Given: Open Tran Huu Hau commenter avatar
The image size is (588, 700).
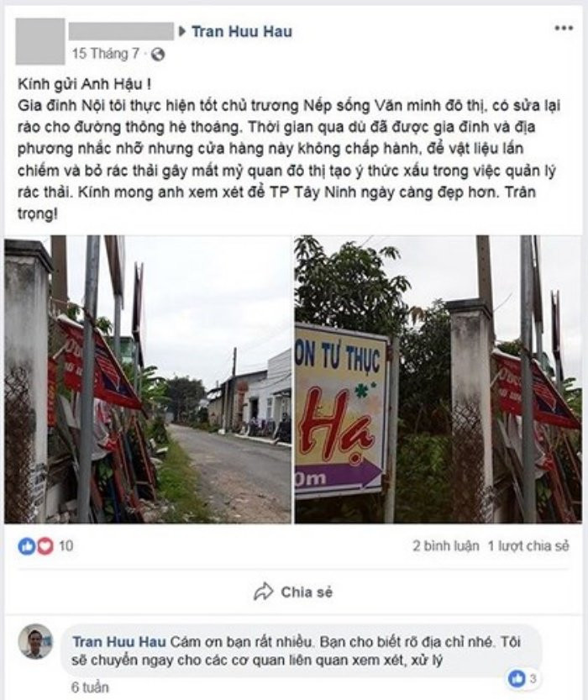Looking at the screenshot, I should [x=35, y=641].
